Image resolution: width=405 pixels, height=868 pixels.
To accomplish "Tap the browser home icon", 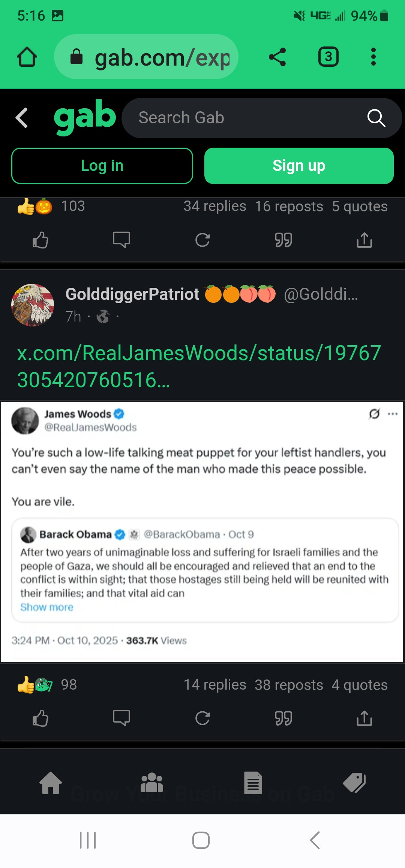I will point(27,57).
